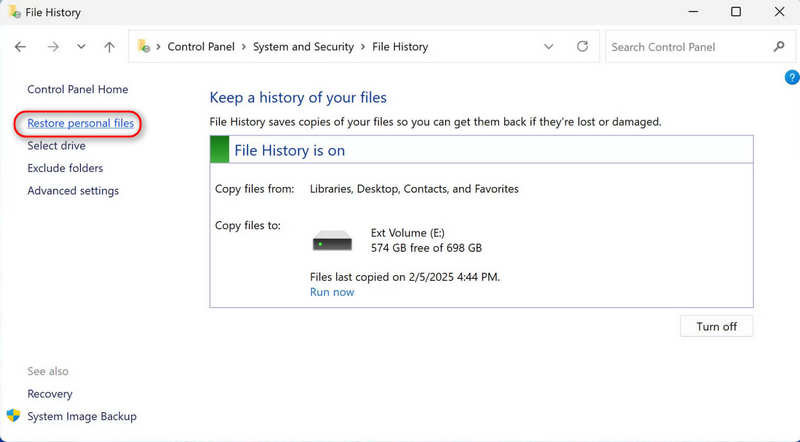Open help with the question mark icon
This screenshot has height=442, width=800.
coord(792,78)
